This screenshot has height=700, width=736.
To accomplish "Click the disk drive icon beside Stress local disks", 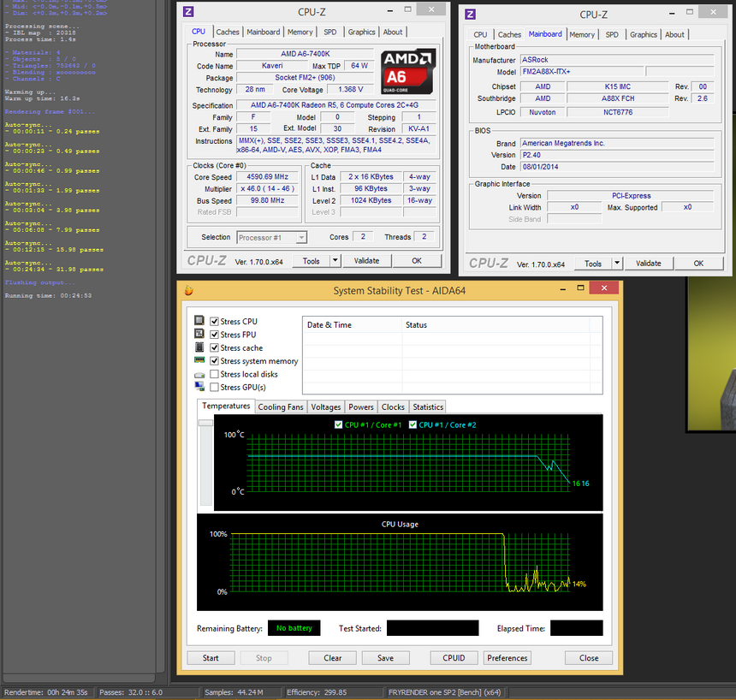I will [199, 375].
